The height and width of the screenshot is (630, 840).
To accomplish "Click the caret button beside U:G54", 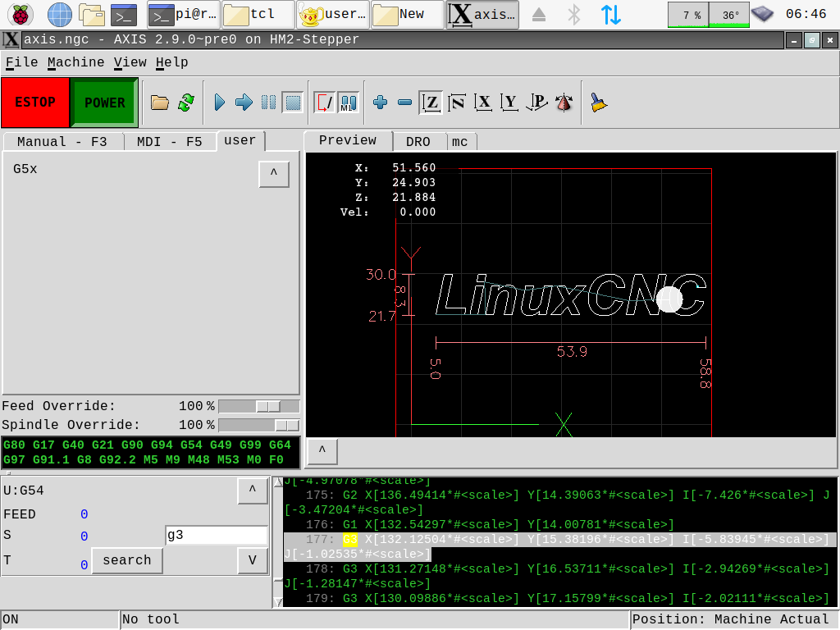I will pyautogui.click(x=253, y=491).
